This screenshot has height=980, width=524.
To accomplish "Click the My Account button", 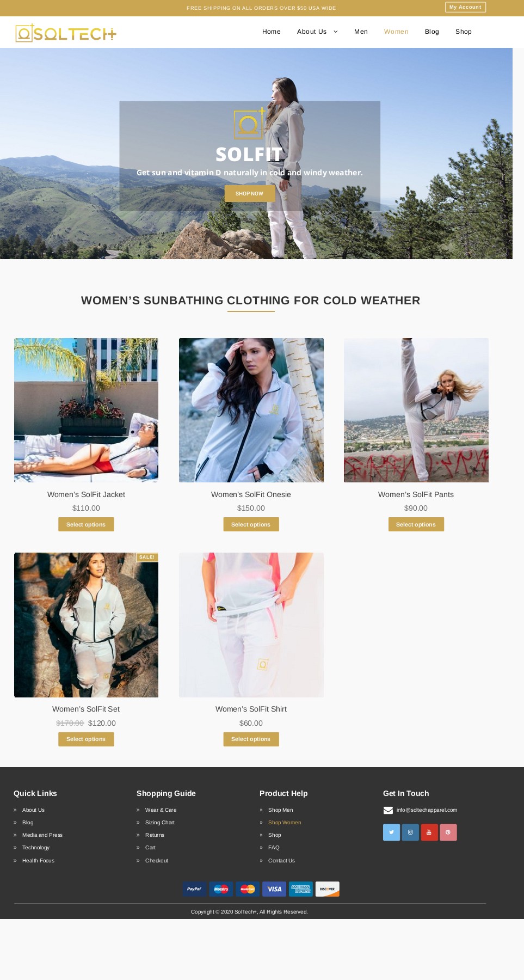I will 465,7.
